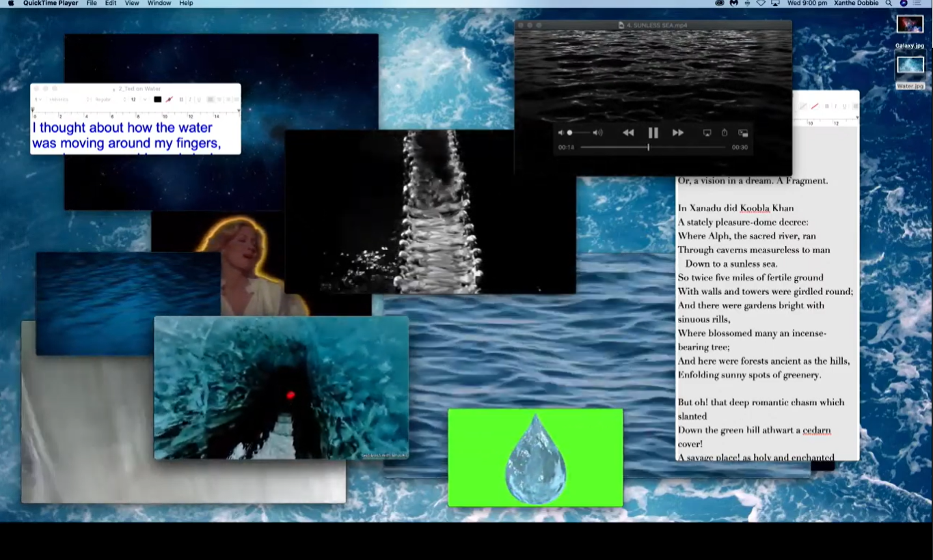Toggle bold in the Kubla Khan document

[827, 107]
